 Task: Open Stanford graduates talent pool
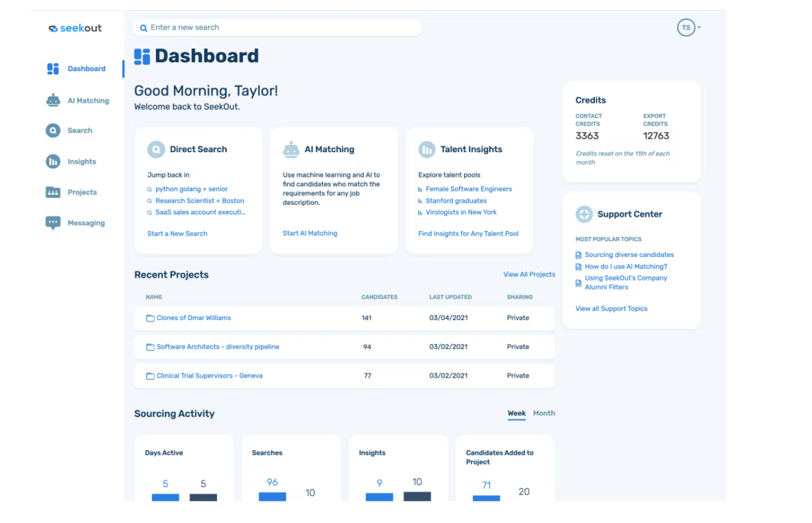coord(456,201)
